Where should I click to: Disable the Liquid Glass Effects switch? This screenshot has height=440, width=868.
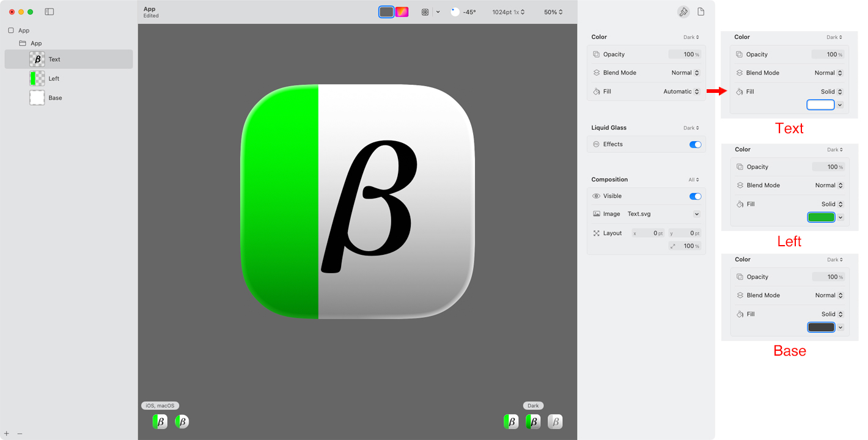(x=695, y=144)
